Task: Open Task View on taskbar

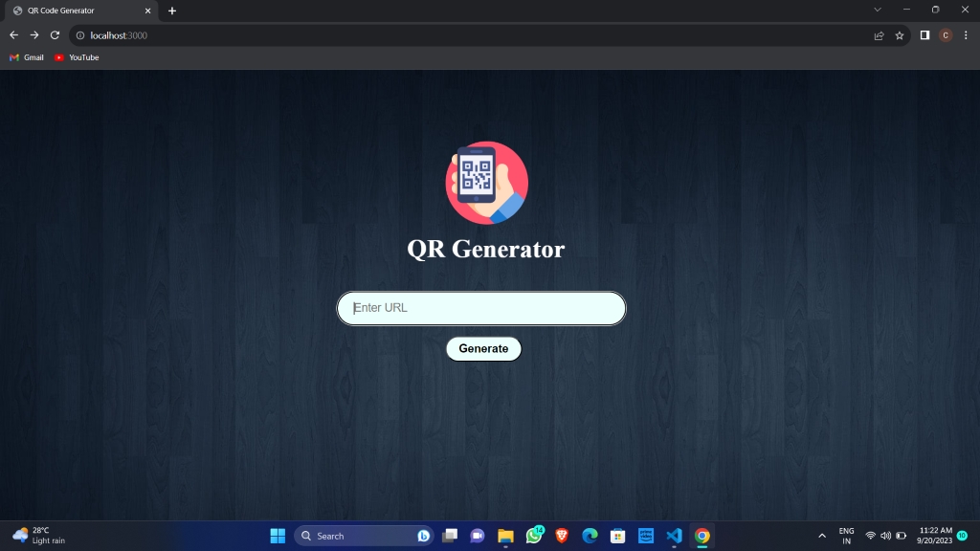Action: [x=450, y=536]
